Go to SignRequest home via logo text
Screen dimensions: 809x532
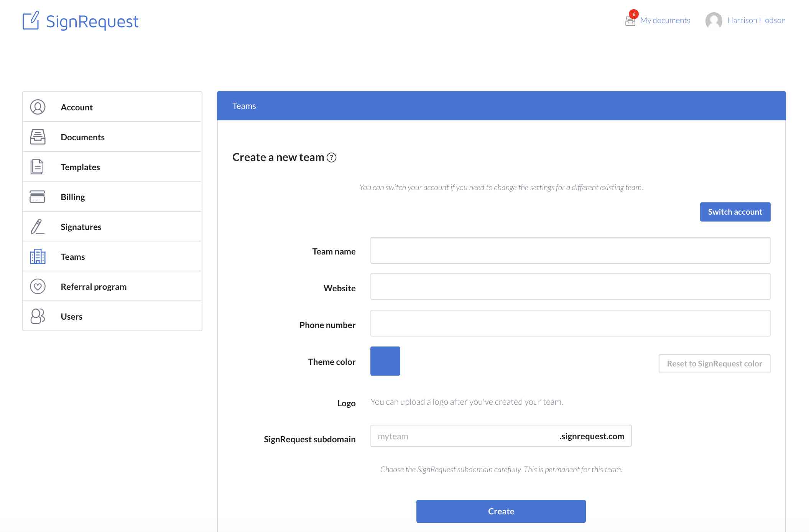[92, 21]
